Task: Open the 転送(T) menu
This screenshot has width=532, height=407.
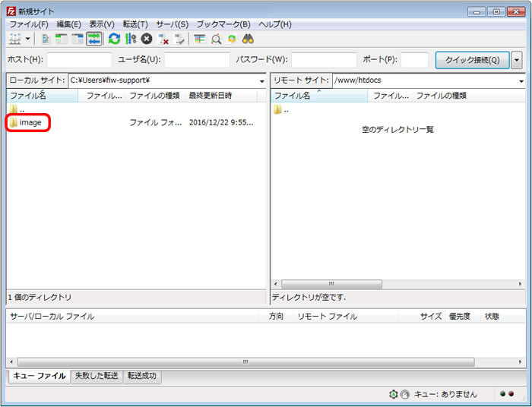Action: 135,24
